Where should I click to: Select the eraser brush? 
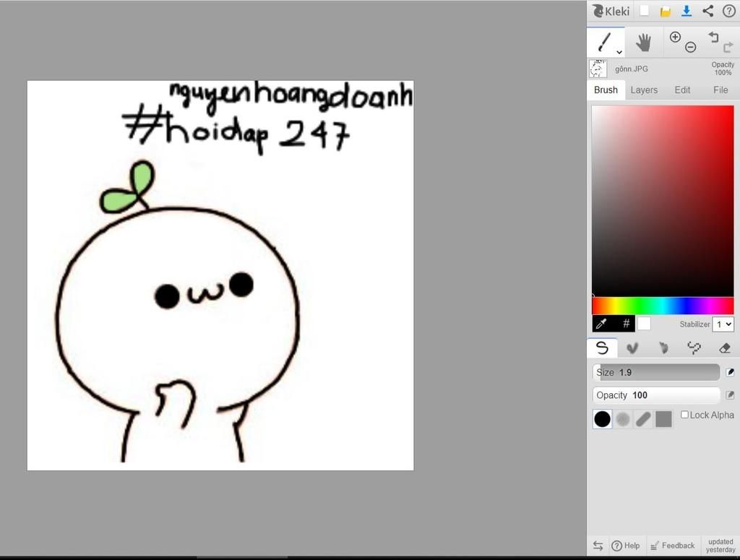[x=724, y=348]
